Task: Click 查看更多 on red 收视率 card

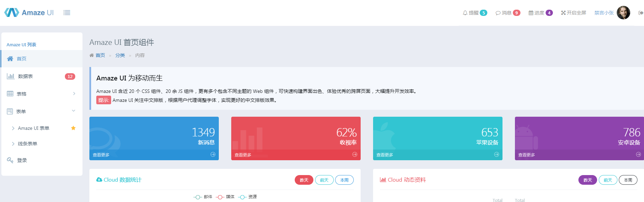Action: tap(243, 155)
